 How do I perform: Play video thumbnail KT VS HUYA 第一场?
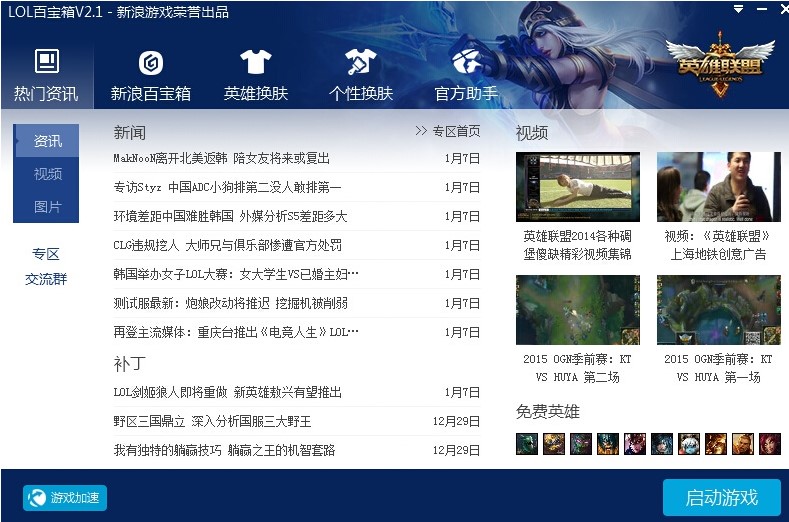pos(719,310)
